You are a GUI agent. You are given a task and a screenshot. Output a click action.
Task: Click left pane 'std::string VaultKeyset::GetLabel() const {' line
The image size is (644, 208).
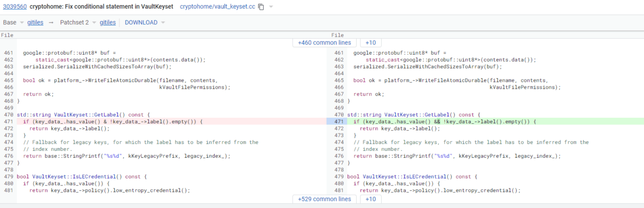coord(83,115)
